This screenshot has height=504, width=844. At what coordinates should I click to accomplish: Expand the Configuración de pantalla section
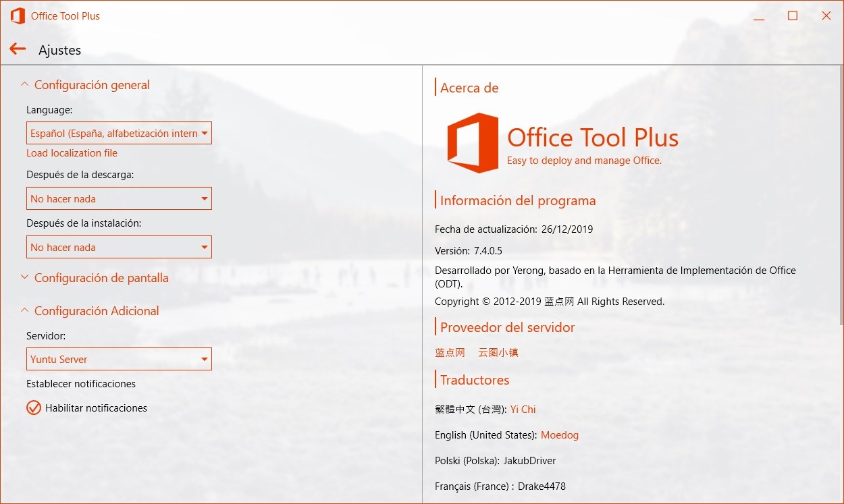pos(95,278)
